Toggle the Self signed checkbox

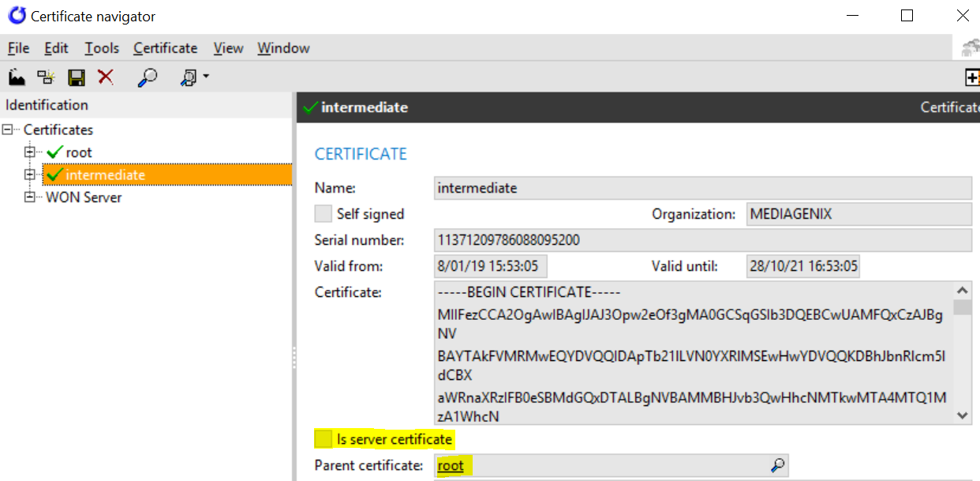click(x=323, y=213)
